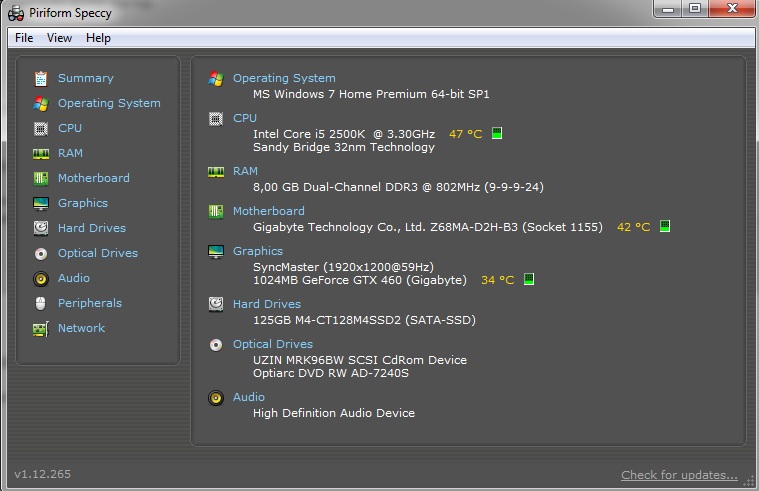Click the green CPU temperature indicator
The height and width of the screenshot is (491, 759).
[x=497, y=133]
